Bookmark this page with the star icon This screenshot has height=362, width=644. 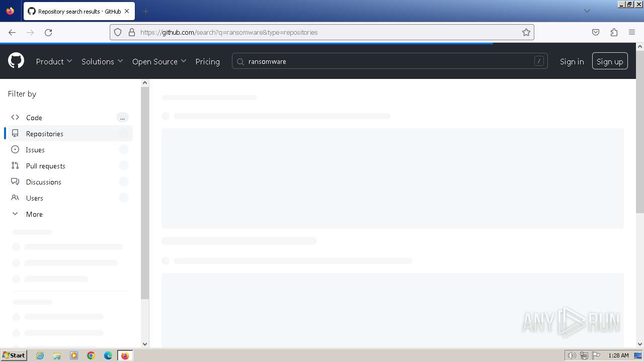[x=526, y=32]
